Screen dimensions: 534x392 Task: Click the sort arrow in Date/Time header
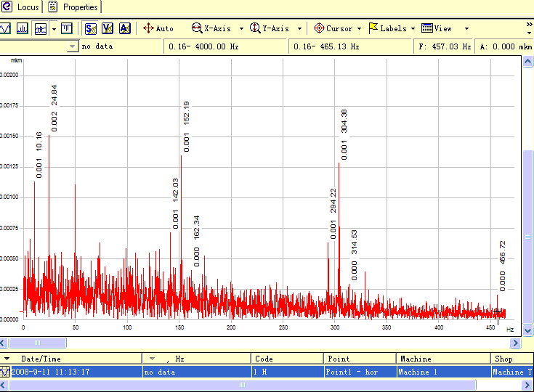point(7,359)
